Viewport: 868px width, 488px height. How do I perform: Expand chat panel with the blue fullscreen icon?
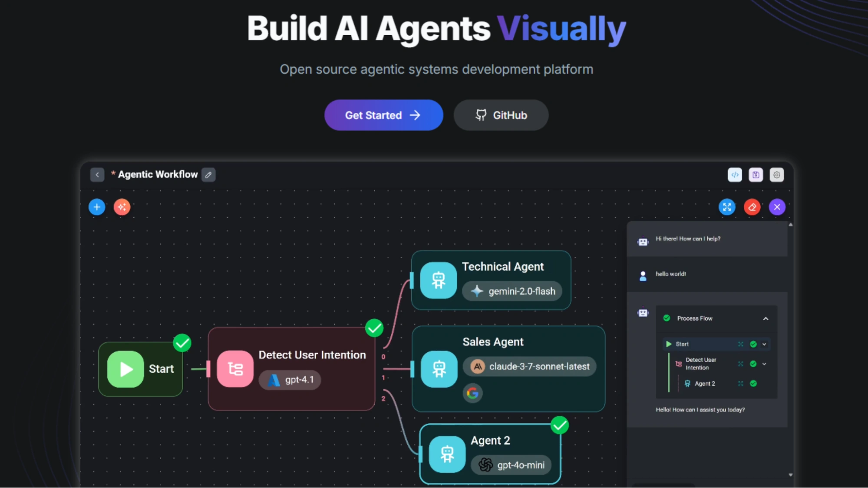pos(727,207)
